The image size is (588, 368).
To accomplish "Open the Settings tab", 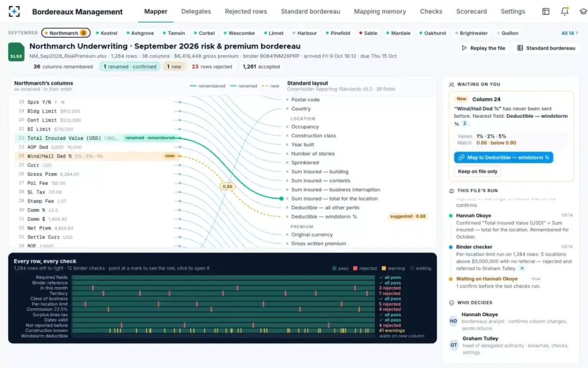I will 513,11.
